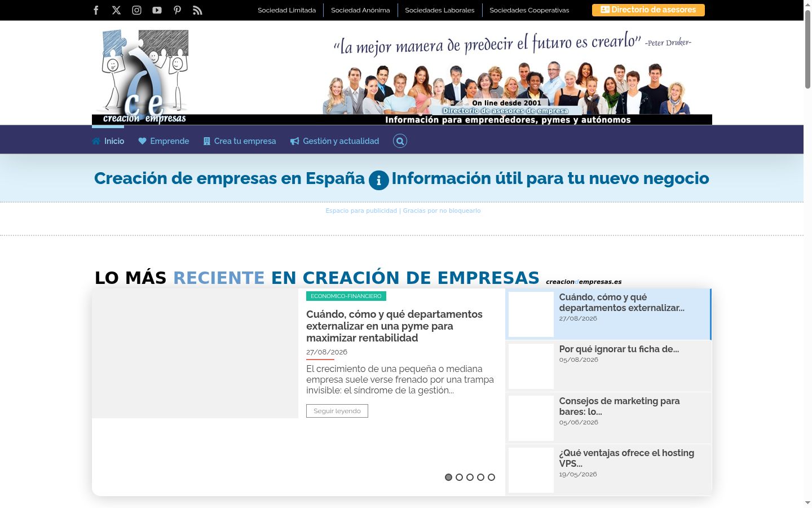
Task: Click the round info icon in the headline
Action: (x=378, y=180)
